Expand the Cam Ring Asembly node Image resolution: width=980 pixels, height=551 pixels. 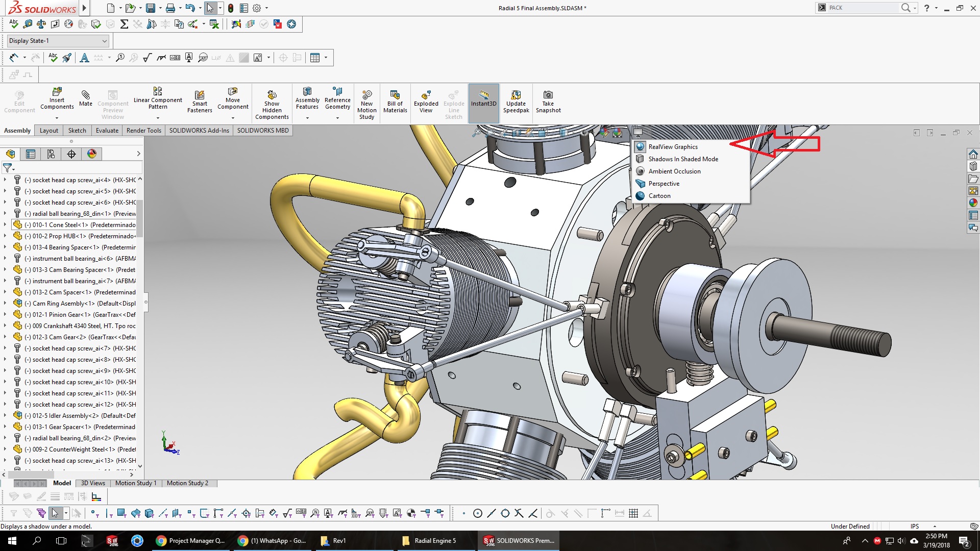[5, 304]
